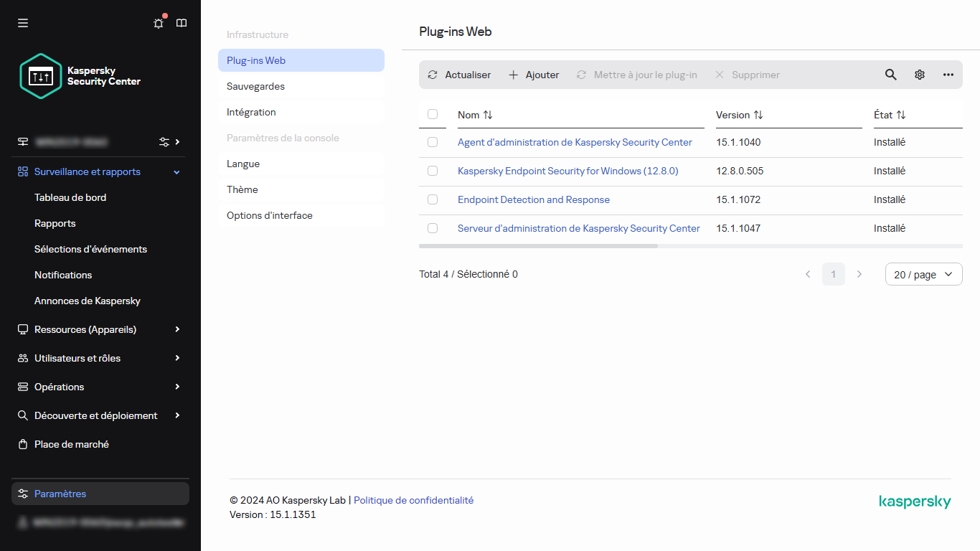The width and height of the screenshot is (980, 551).
Task: Open the 20 per page dropdown
Action: coord(923,274)
